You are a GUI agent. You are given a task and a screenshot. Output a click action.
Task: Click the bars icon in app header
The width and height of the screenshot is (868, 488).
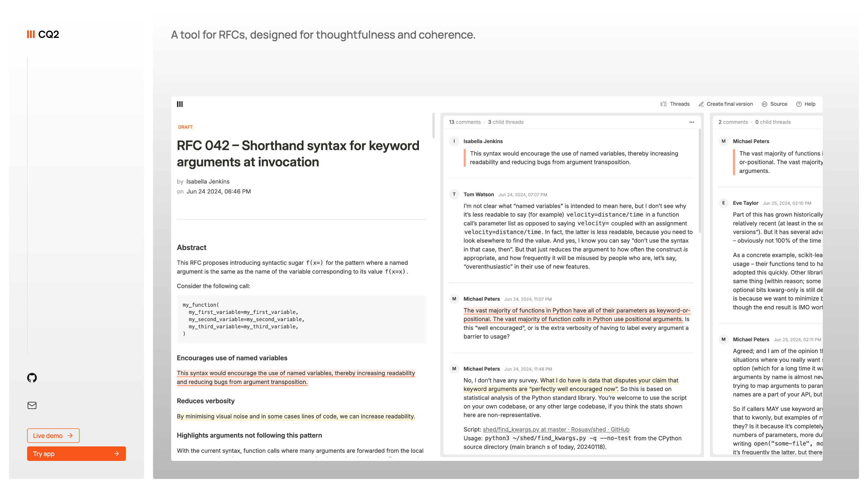pos(180,104)
